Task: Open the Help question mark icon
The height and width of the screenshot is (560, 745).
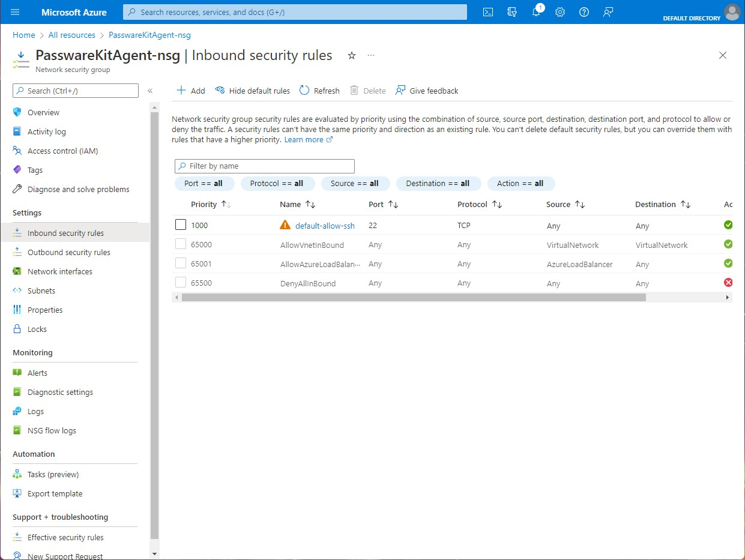Action: click(584, 12)
